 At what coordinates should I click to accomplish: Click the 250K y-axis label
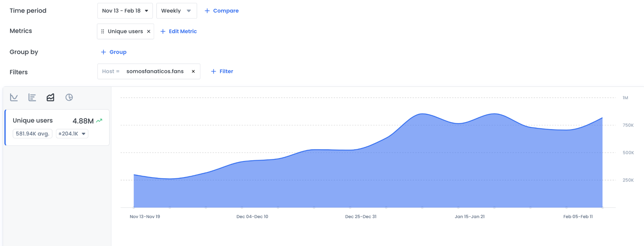[x=628, y=180]
